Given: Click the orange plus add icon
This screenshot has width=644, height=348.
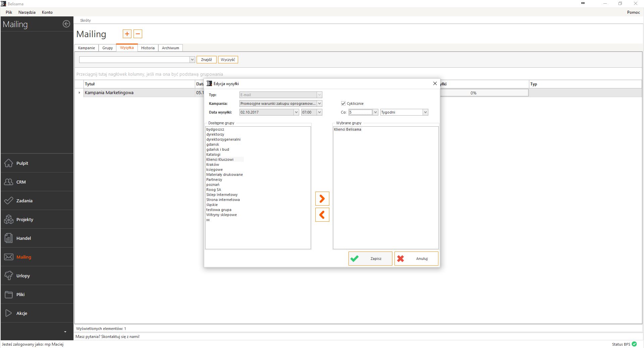Looking at the screenshot, I should 127,34.
